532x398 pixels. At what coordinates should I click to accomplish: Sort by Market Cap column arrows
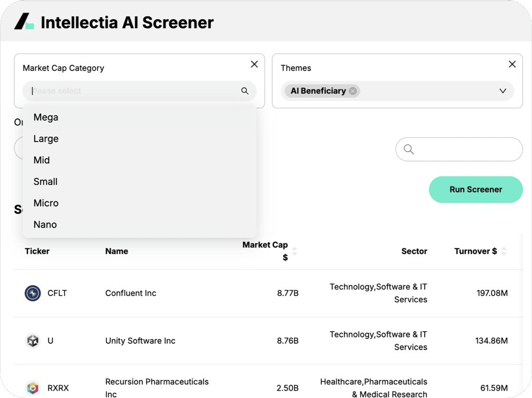coord(295,251)
